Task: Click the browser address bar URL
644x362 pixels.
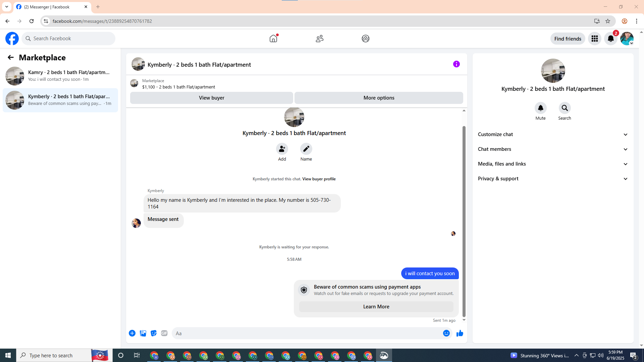Action: point(102,21)
